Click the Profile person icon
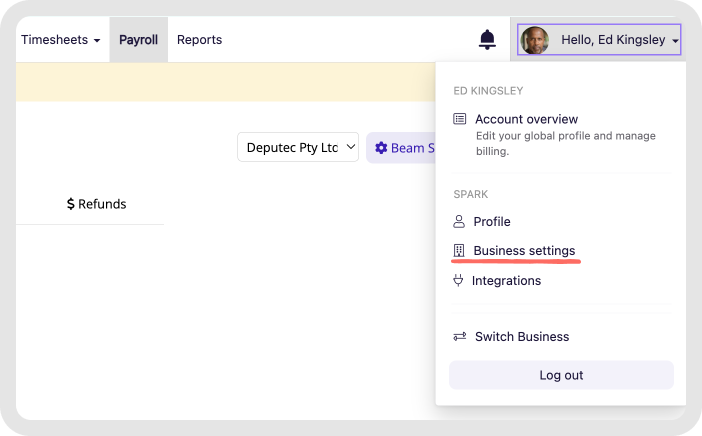Viewport: 702px width, 436px height. [x=459, y=222]
